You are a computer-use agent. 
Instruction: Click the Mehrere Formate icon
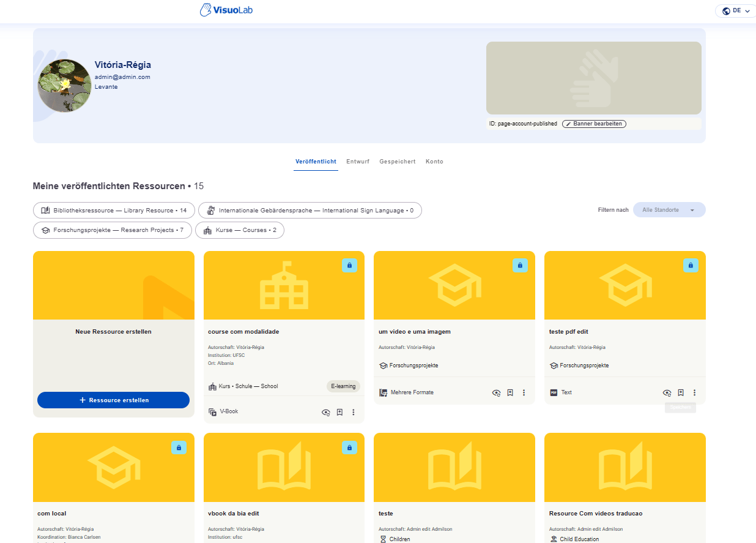[x=383, y=392]
